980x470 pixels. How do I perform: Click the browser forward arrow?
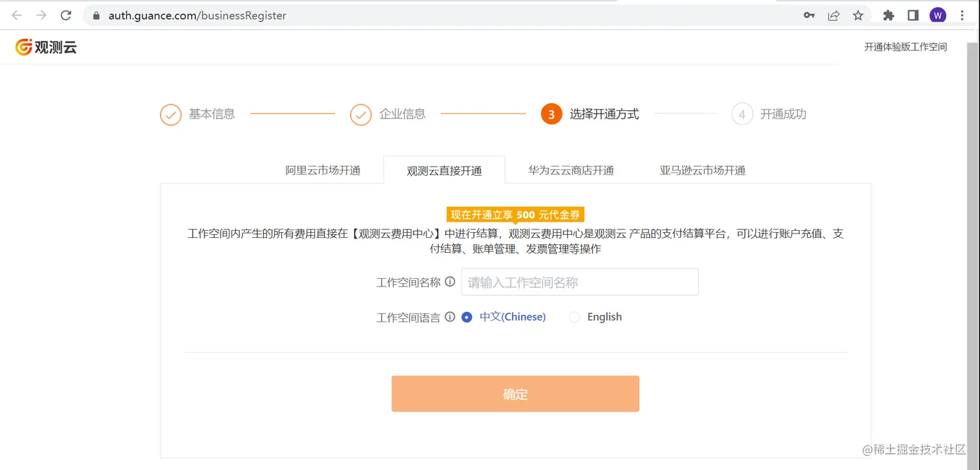click(x=41, y=16)
